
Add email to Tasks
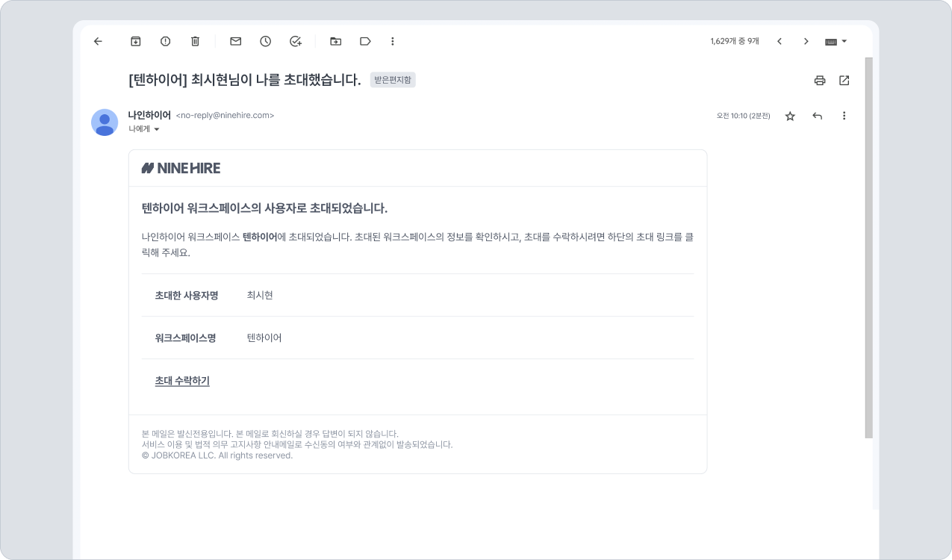point(296,41)
